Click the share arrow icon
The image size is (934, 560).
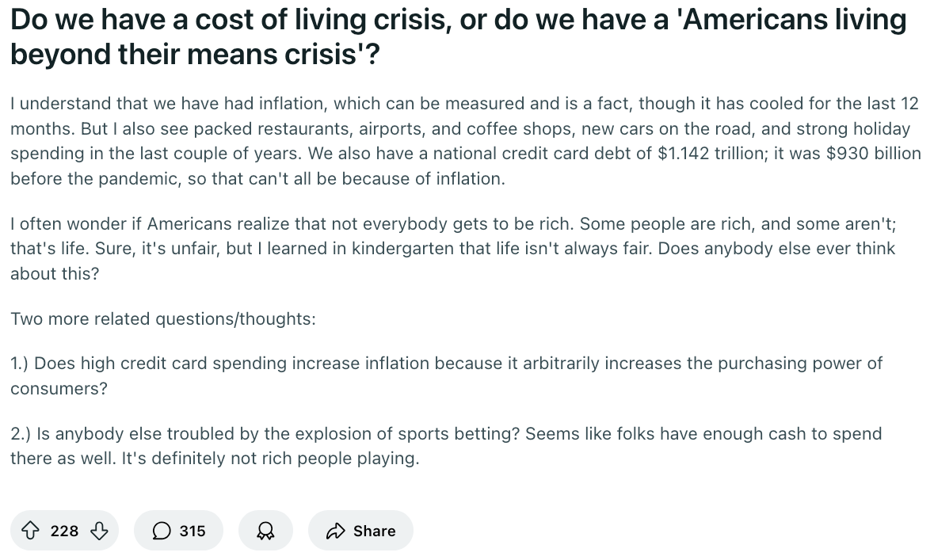(335, 531)
